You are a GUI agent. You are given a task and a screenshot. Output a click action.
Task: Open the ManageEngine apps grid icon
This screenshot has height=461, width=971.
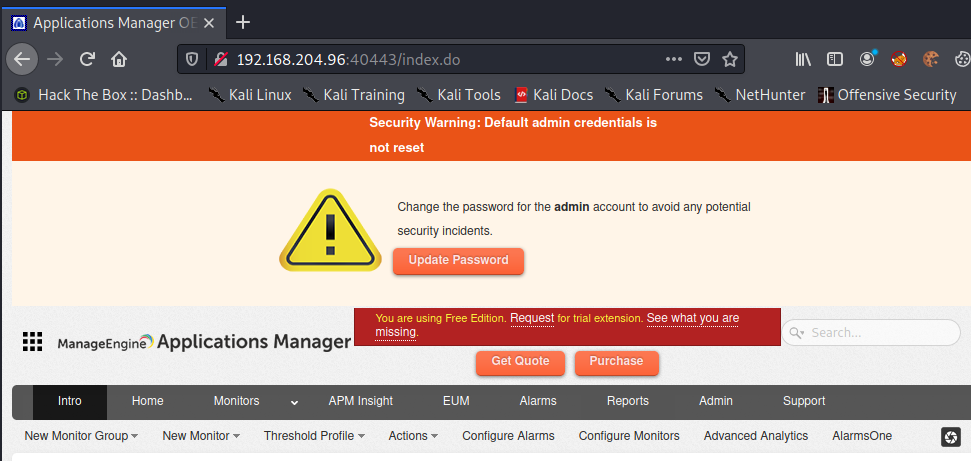[x=33, y=342]
